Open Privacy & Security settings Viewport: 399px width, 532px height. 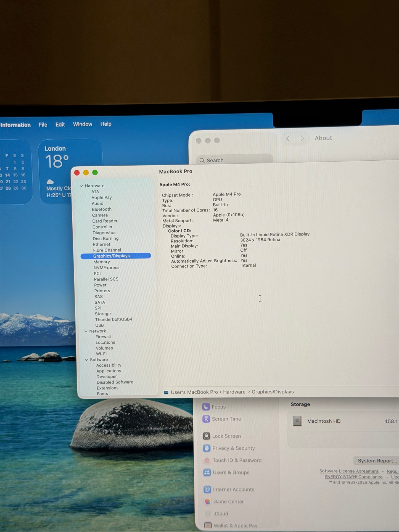tap(229, 448)
